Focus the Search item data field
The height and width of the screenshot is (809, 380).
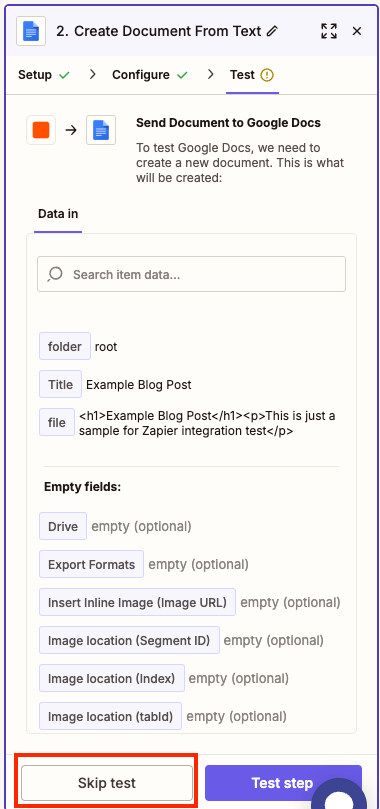click(191, 274)
